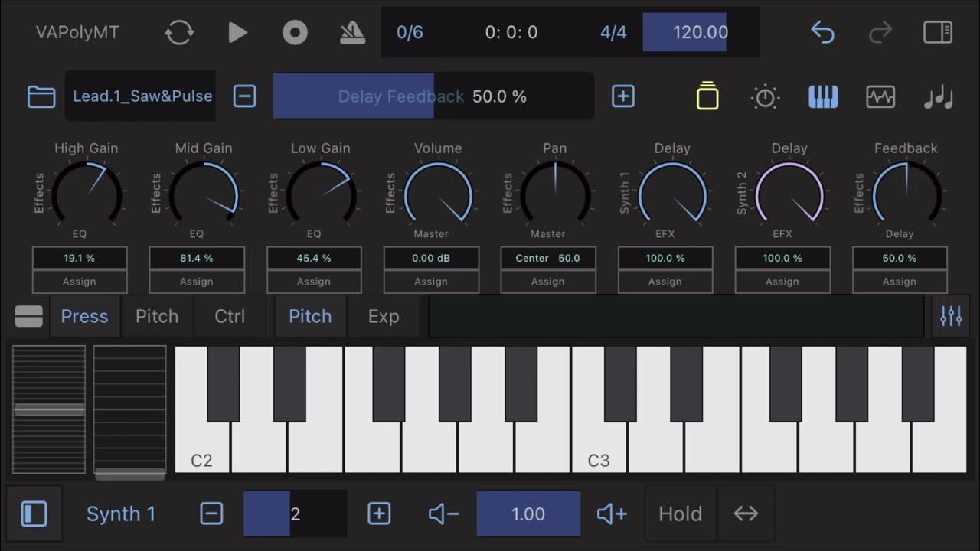
Task: Open the mixer sliders settings icon
Action: click(951, 316)
